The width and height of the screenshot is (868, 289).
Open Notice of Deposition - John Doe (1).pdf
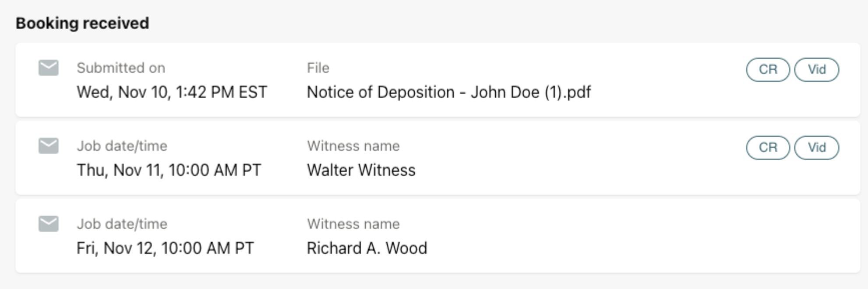449,92
